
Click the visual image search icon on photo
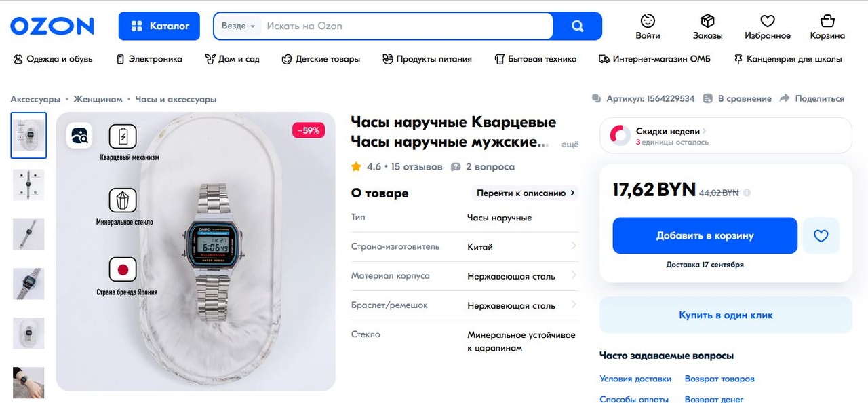click(x=79, y=135)
